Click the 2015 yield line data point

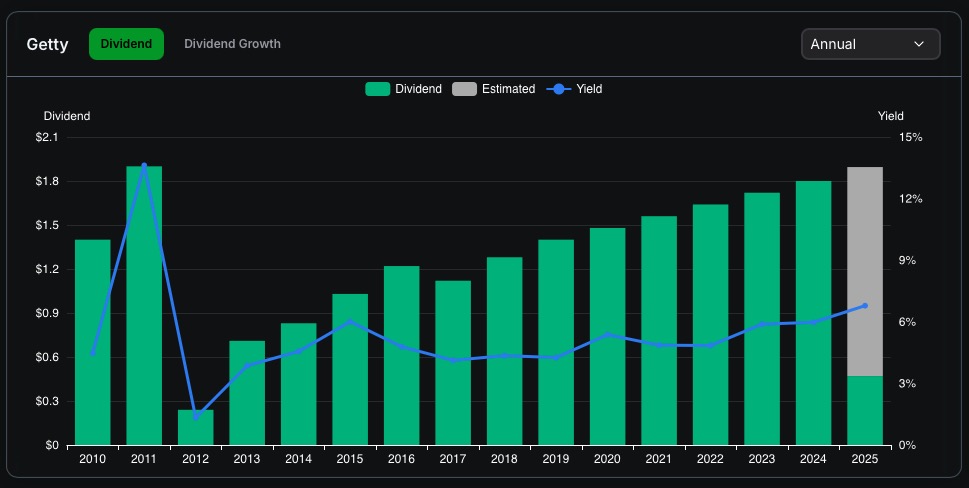[350, 322]
